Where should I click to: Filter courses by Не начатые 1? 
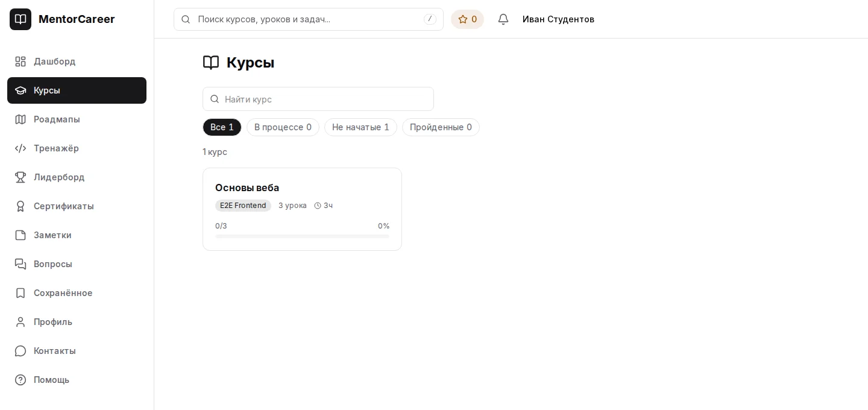click(x=360, y=127)
